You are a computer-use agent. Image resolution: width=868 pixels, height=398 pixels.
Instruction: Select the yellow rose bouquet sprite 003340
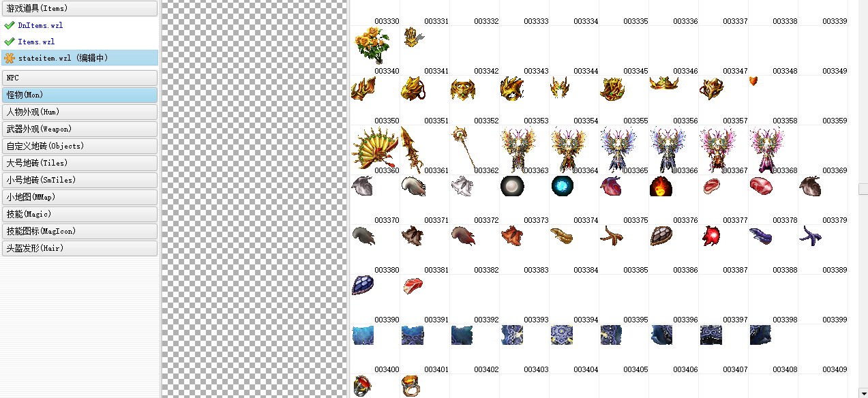[372, 46]
